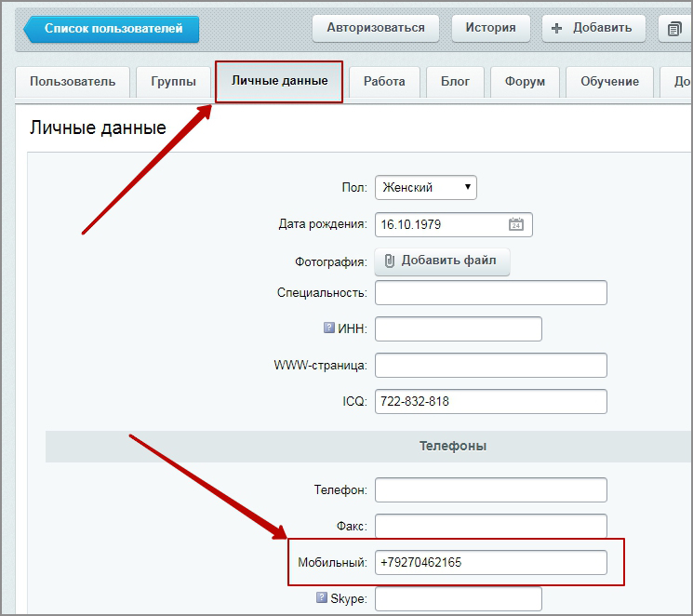Click the Добавить button in toolbar
This screenshot has height=616, width=693.
[x=593, y=28]
